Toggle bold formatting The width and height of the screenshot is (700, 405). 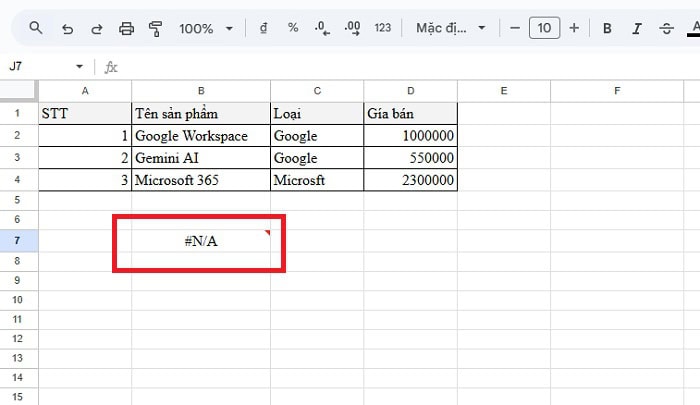coord(607,28)
